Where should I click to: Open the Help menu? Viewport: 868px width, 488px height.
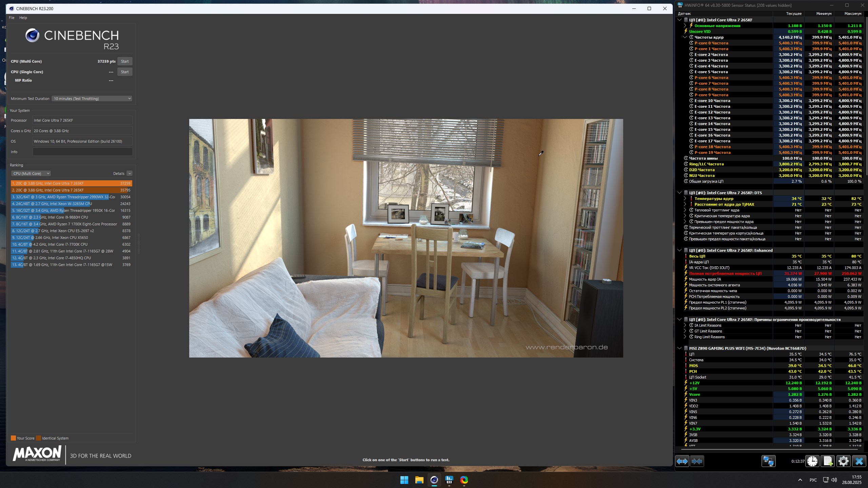pyautogui.click(x=23, y=18)
